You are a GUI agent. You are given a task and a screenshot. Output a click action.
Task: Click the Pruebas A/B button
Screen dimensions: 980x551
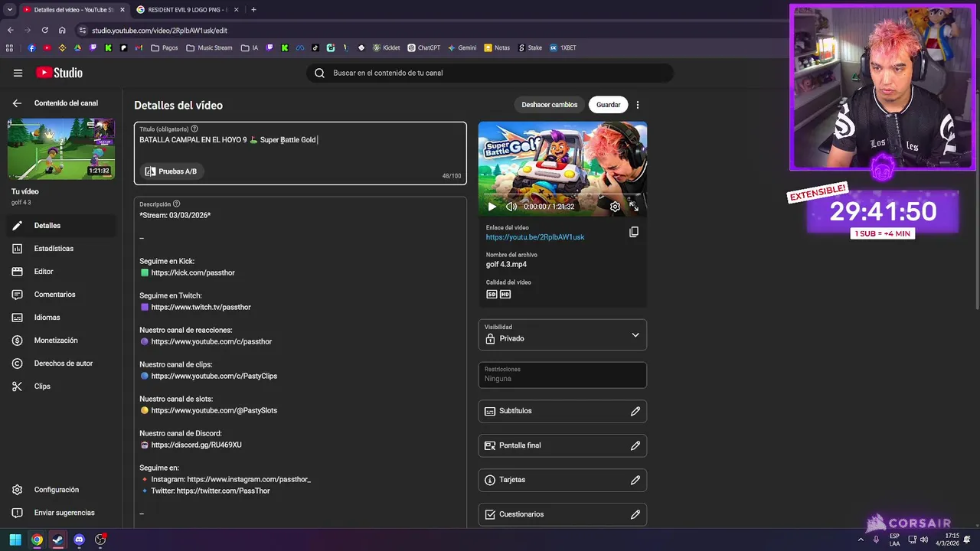point(171,171)
